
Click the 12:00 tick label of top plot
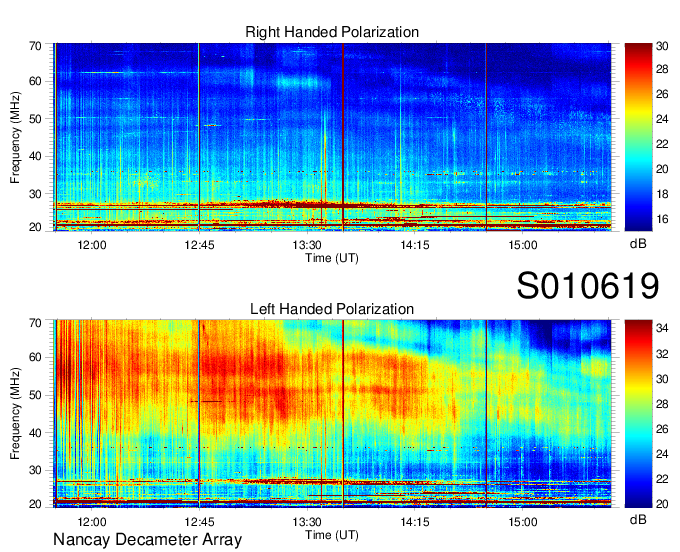92,245
